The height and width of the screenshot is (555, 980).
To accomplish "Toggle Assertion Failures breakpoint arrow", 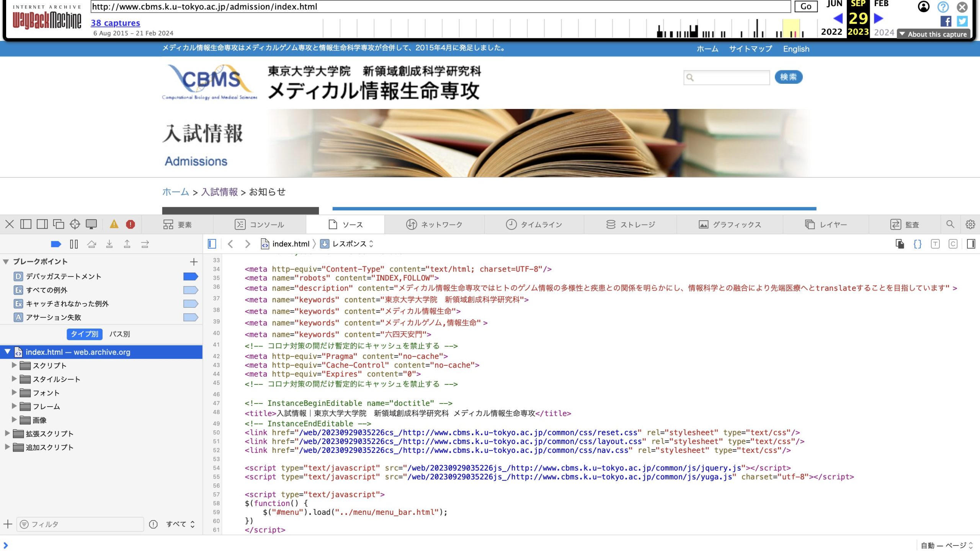I will click(x=190, y=317).
